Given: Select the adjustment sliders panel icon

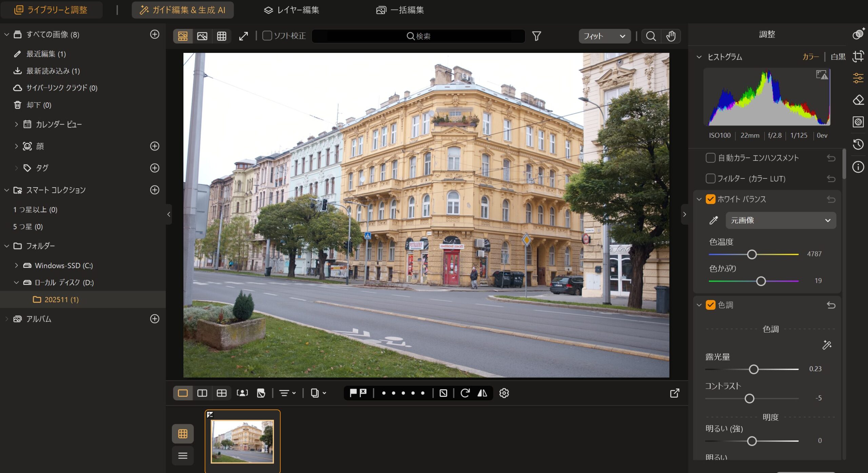Looking at the screenshot, I should tap(858, 78).
